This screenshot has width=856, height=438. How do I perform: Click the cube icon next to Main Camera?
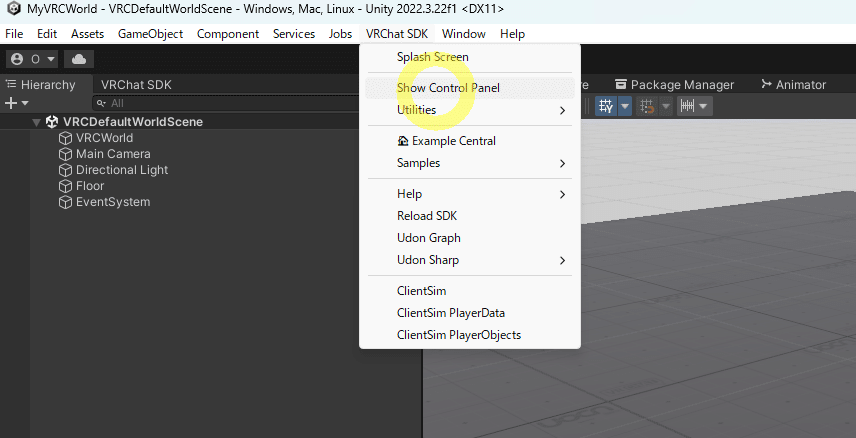coord(66,154)
